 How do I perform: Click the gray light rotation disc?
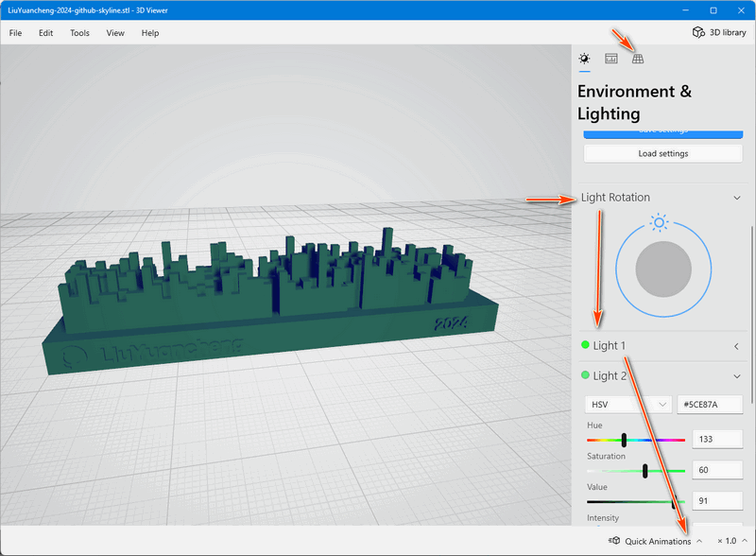663,269
